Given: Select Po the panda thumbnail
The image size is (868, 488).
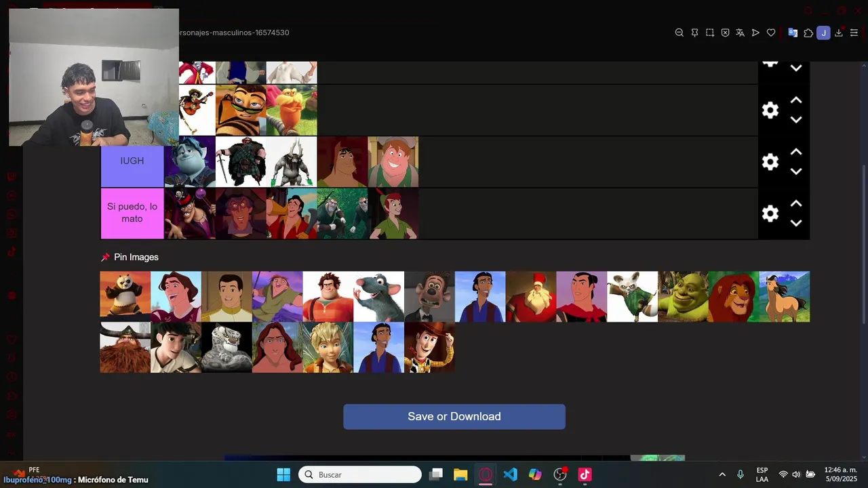Looking at the screenshot, I should [125, 297].
